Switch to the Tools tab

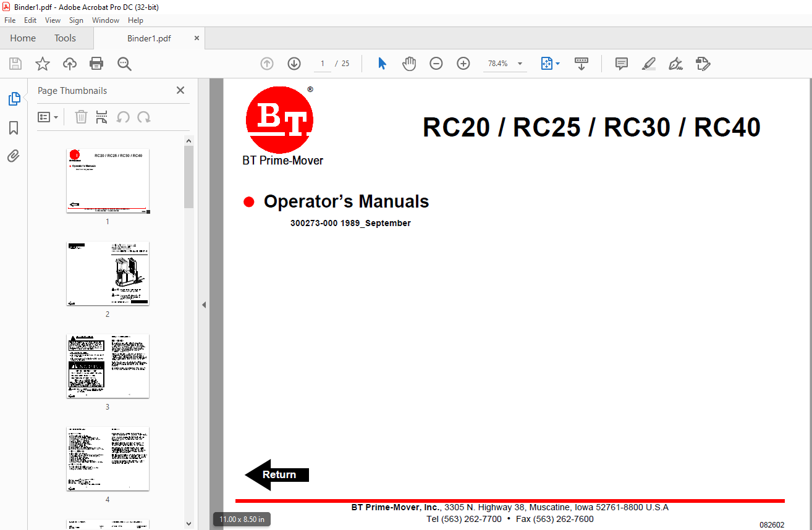tap(65, 38)
